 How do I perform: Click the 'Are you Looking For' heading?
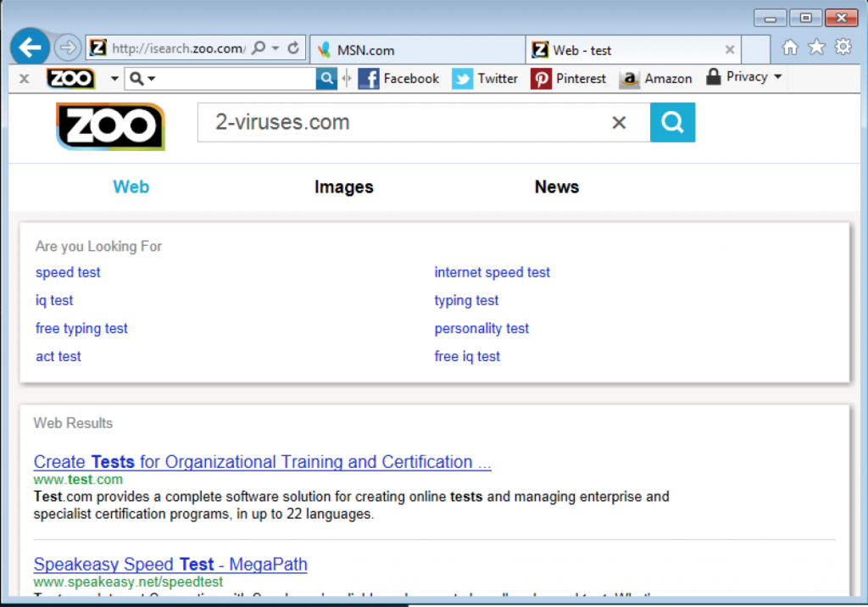click(x=98, y=247)
